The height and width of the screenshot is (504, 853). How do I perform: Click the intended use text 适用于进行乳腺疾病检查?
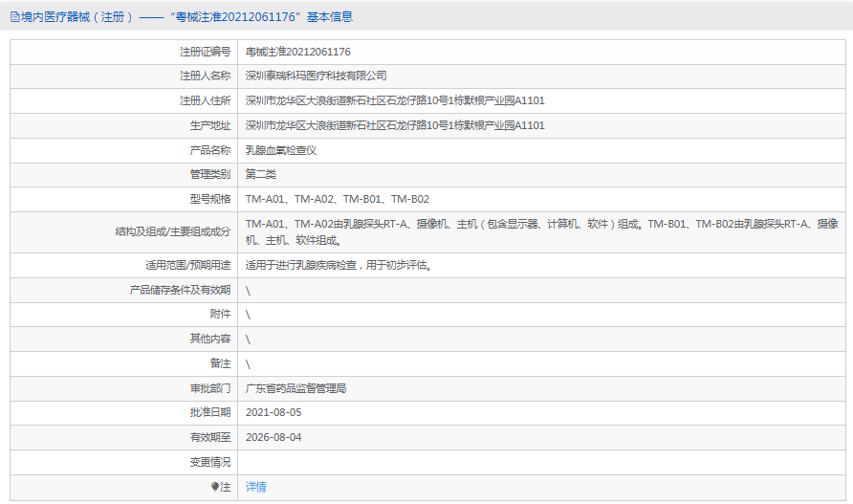coord(339,265)
